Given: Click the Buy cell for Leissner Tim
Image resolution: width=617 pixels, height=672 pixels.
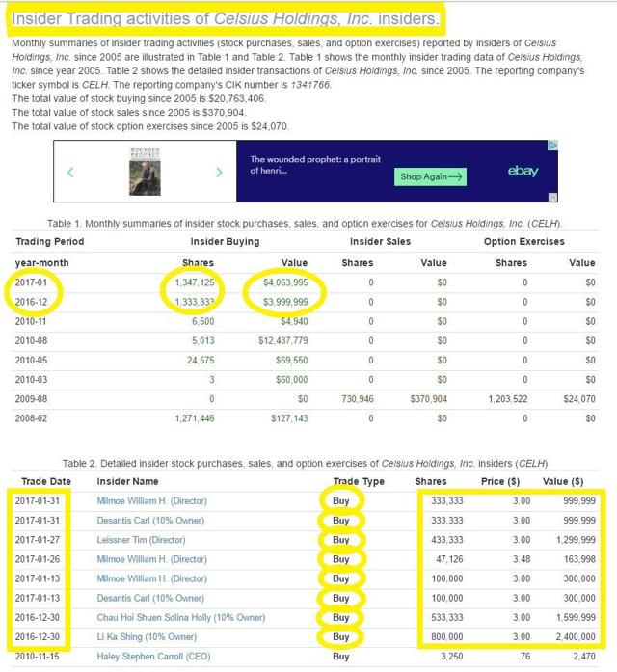Looking at the screenshot, I should (341, 540).
